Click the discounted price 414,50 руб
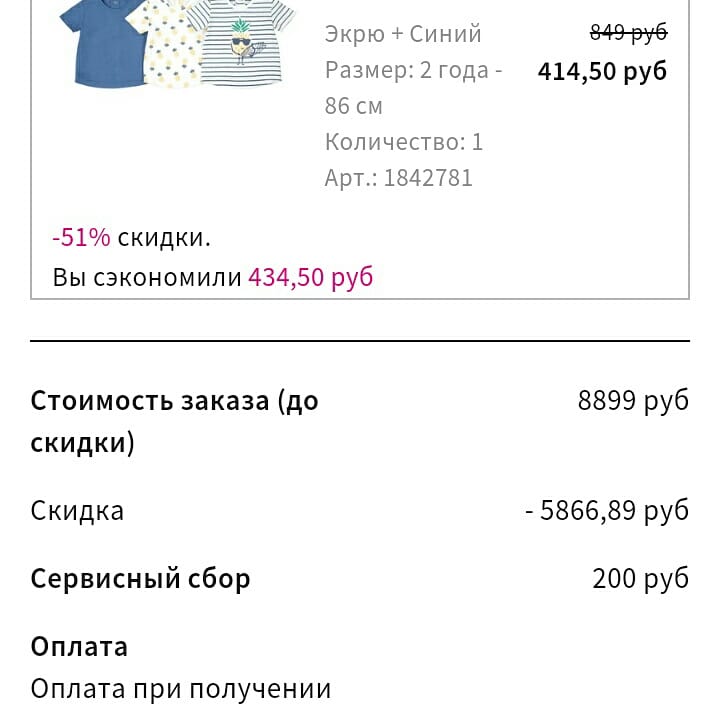 coord(602,71)
